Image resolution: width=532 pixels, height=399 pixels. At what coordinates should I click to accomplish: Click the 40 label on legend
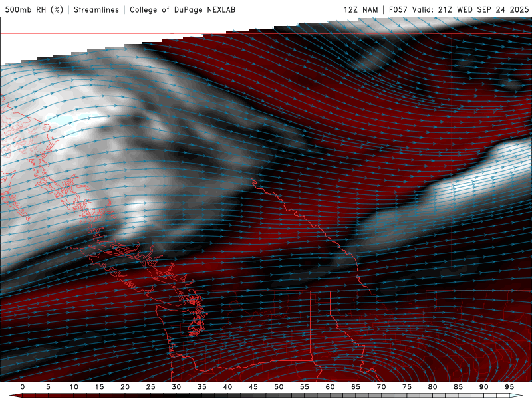click(227, 387)
